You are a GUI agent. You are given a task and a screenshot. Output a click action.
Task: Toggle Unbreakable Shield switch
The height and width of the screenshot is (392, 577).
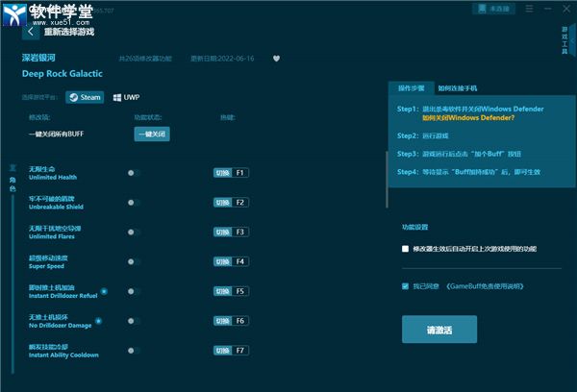pyautogui.click(x=134, y=203)
